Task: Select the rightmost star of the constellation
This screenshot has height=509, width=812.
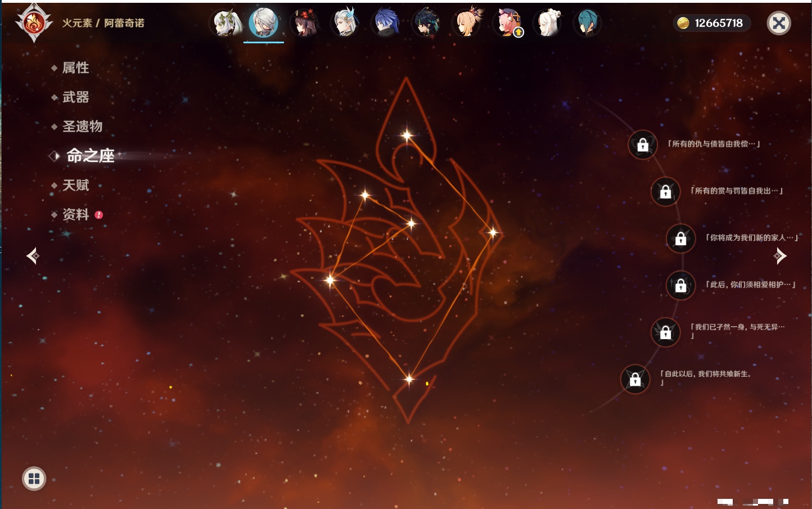Action: (493, 232)
